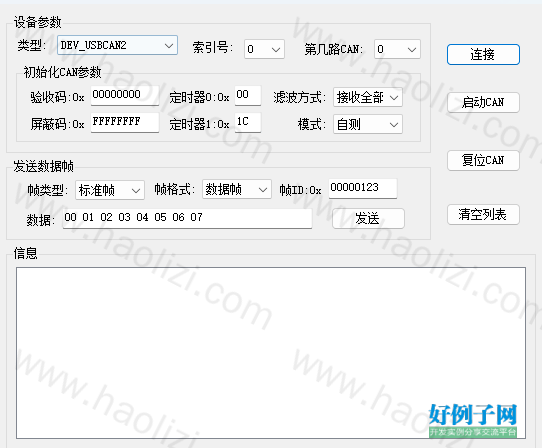Select the 定时器1 1C field
This screenshot has width=542, height=448.
[248, 122]
